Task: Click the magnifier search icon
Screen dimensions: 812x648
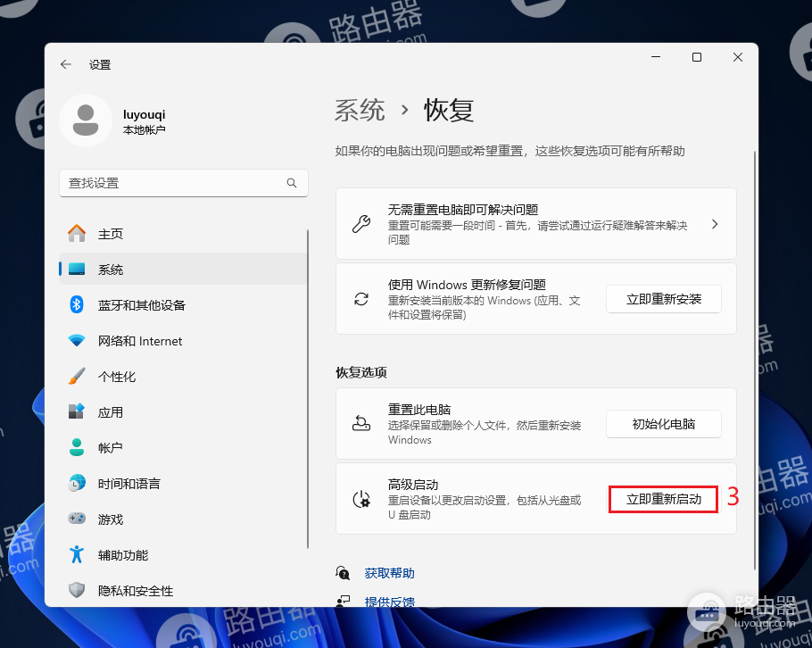Action: [292, 183]
